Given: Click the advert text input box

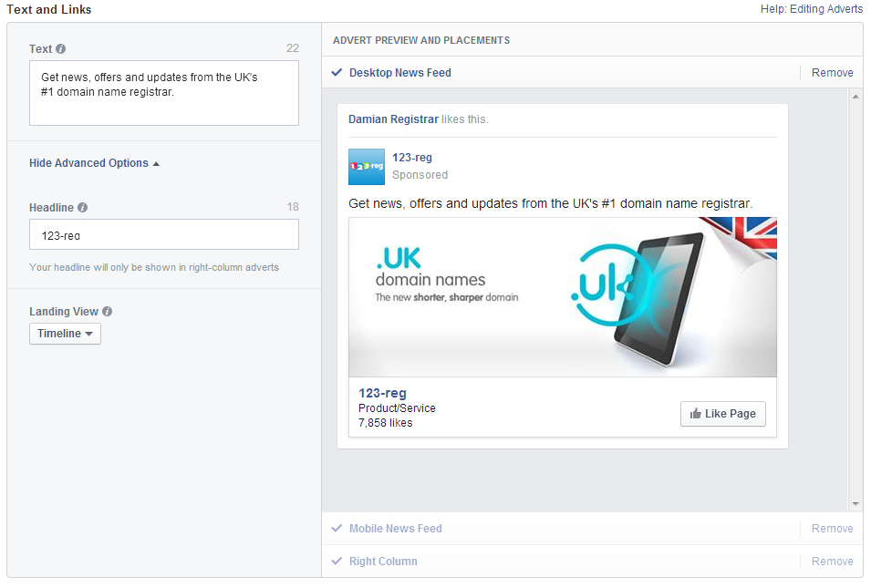Looking at the screenshot, I should tap(164, 93).
